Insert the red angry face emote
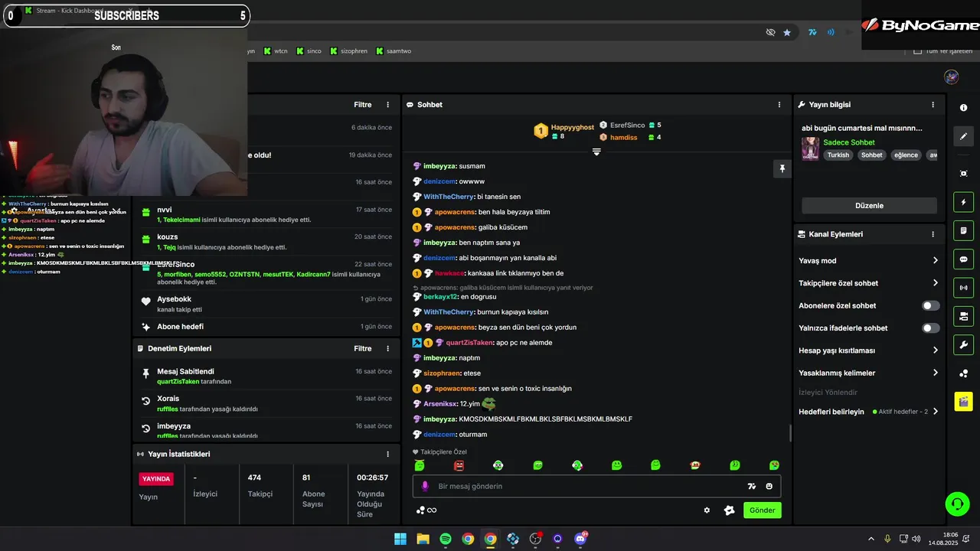 (459, 465)
